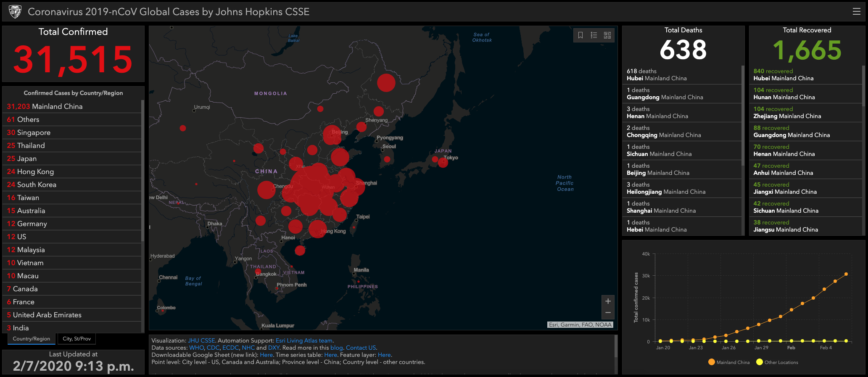Select Malaysia in country list
Image resolution: width=868 pixels, height=377 pixels.
click(72, 250)
